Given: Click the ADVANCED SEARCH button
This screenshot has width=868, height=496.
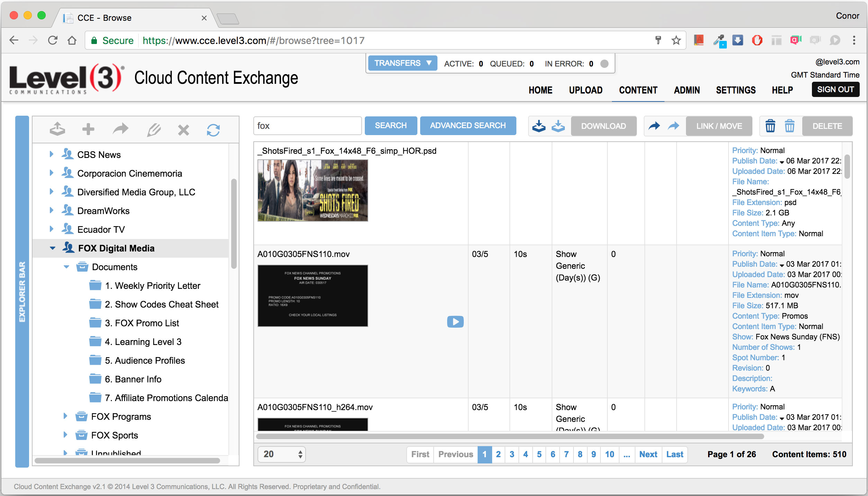Looking at the screenshot, I should tap(468, 125).
